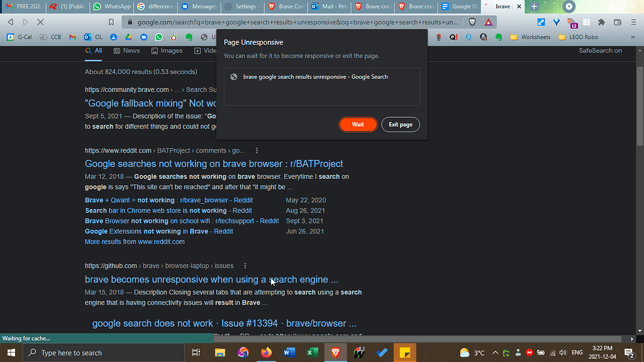The image size is (644, 362).
Task: Click the address bar URL field
Action: click(297, 22)
